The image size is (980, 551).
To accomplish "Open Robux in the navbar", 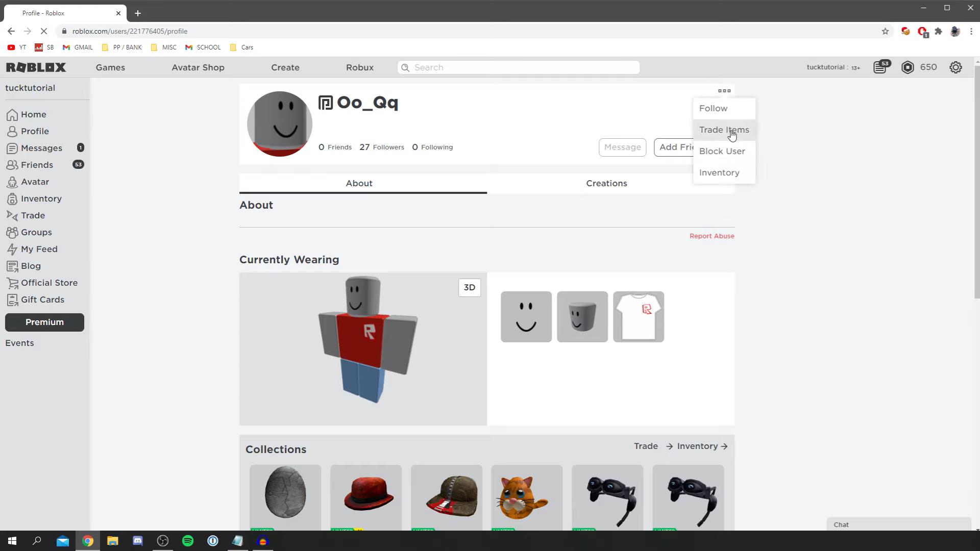I will click(x=360, y=67).
